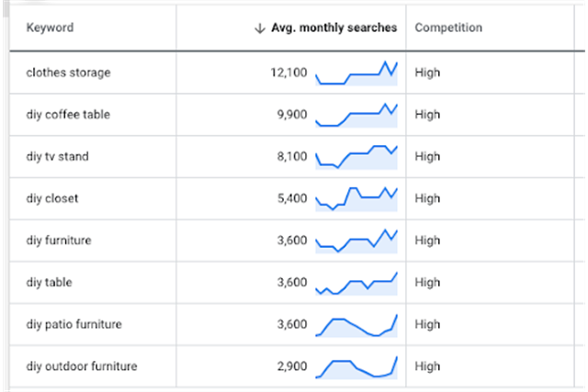This screenshot has width=588, height=392.
Task: Click the sort arrow beside Avg. monthly searches
Action: [x=259, y=28]
